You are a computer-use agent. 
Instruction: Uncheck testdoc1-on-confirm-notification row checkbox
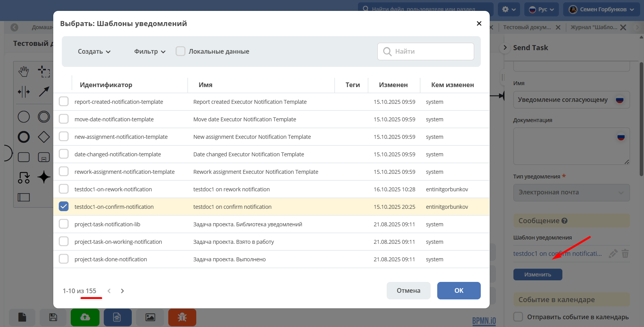coord(64,206)
